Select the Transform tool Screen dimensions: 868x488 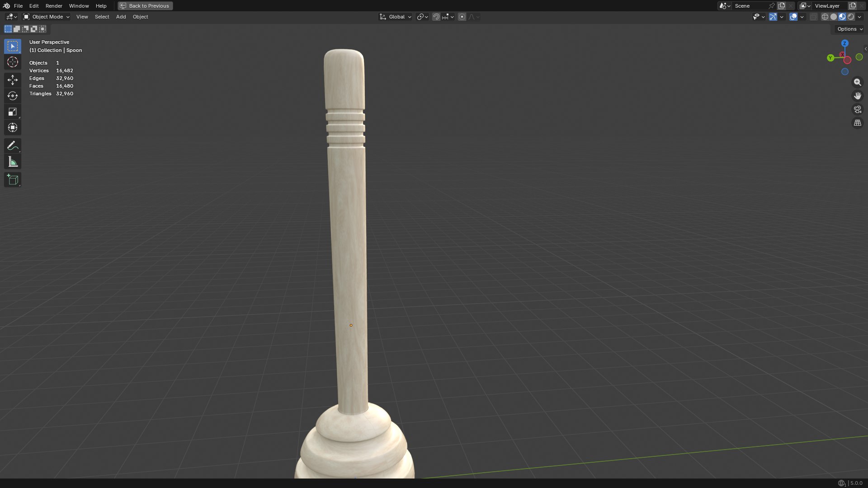[13, 127]
